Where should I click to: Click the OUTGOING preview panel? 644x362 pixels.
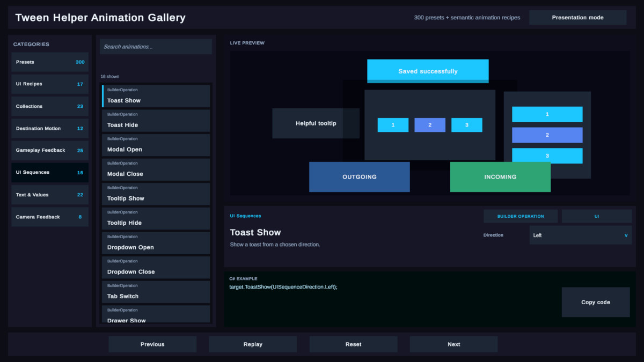(x=360, y=177)
